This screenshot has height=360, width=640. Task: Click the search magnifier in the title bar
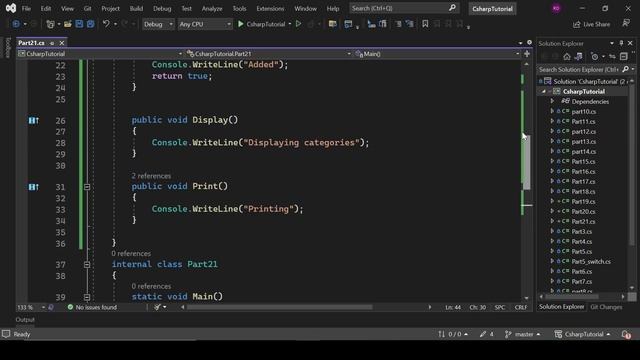pos(452,8)
